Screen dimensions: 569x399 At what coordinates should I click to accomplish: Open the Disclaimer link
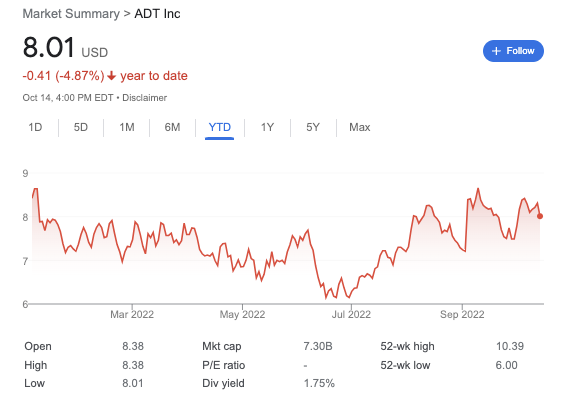click(144, 98)
